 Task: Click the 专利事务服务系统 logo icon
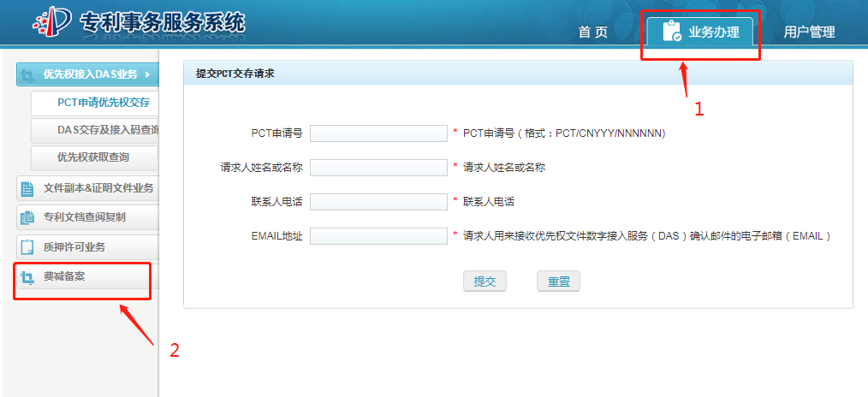click(52, 23)
